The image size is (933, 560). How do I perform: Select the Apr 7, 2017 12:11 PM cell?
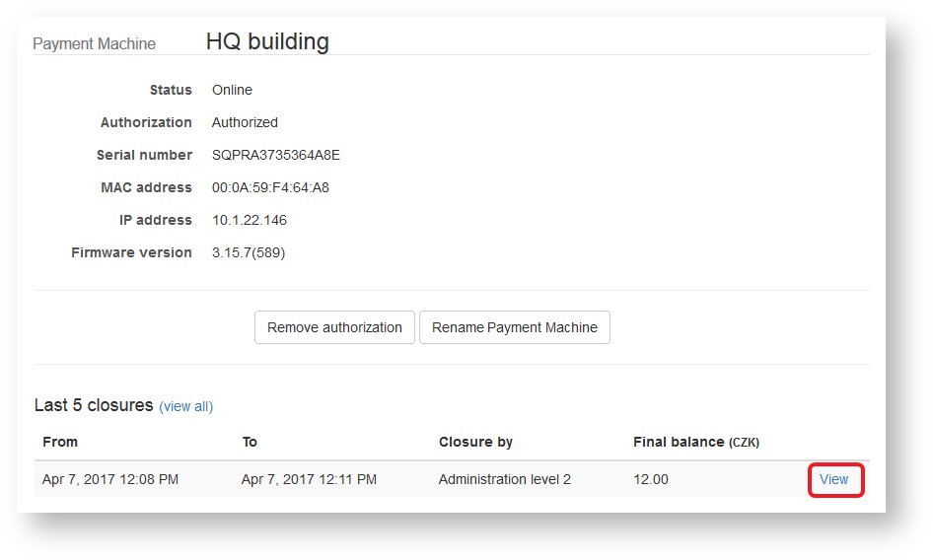pyautogui.click(x=309, y=479)
